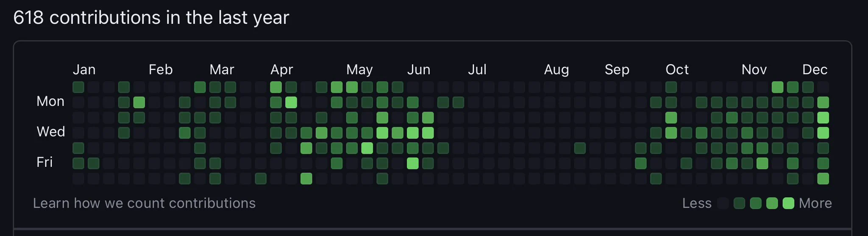The image size is (868, 236).
Task: Select the Sunday cell in the first January column
Action: pyautogui.click(x=78, y=87)
